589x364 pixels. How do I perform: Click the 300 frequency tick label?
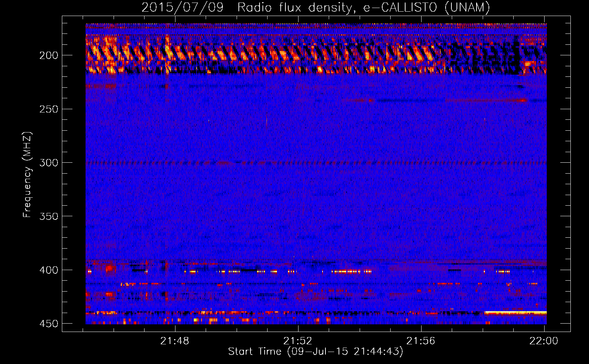[x=48, y=163]
